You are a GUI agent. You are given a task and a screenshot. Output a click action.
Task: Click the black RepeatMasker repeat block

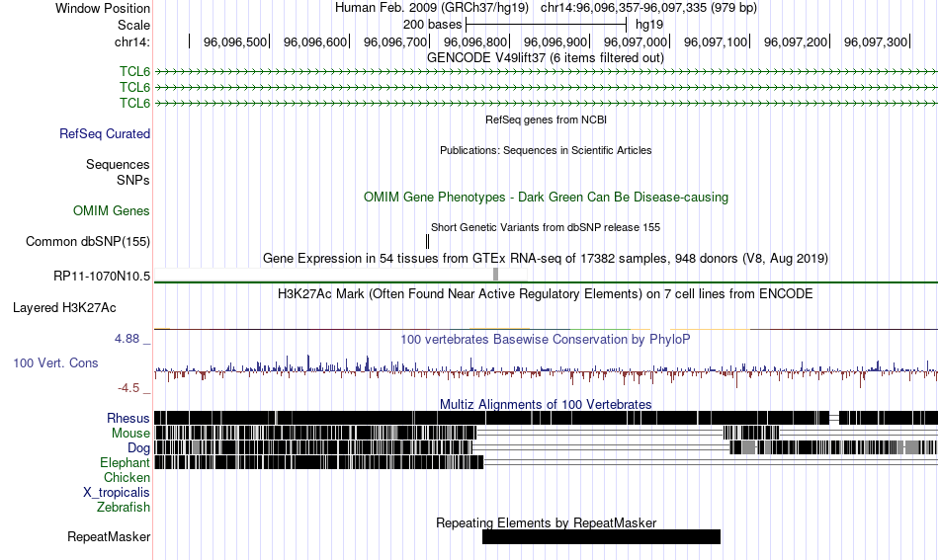(601, 536)
